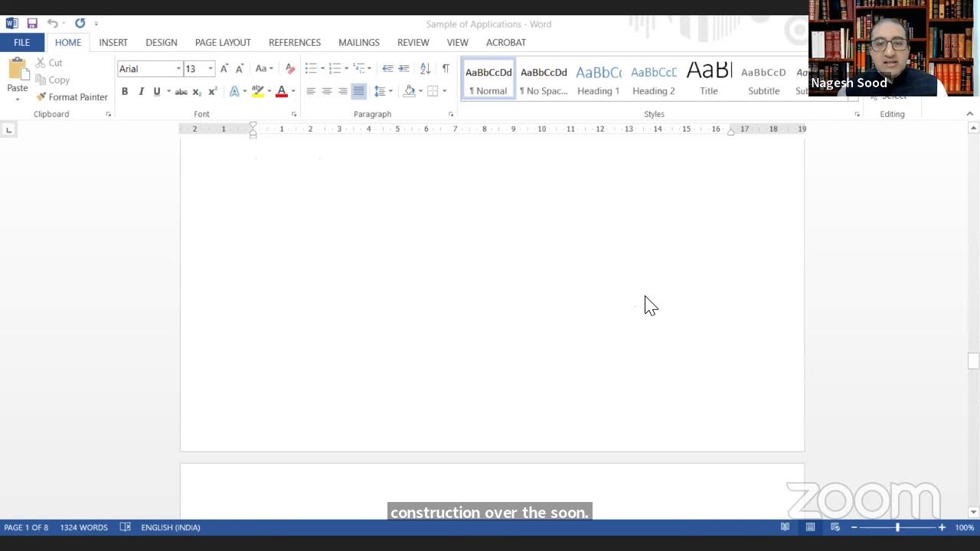Increase the paragraph indent
980x551 pixels.
tap(403, 69)
